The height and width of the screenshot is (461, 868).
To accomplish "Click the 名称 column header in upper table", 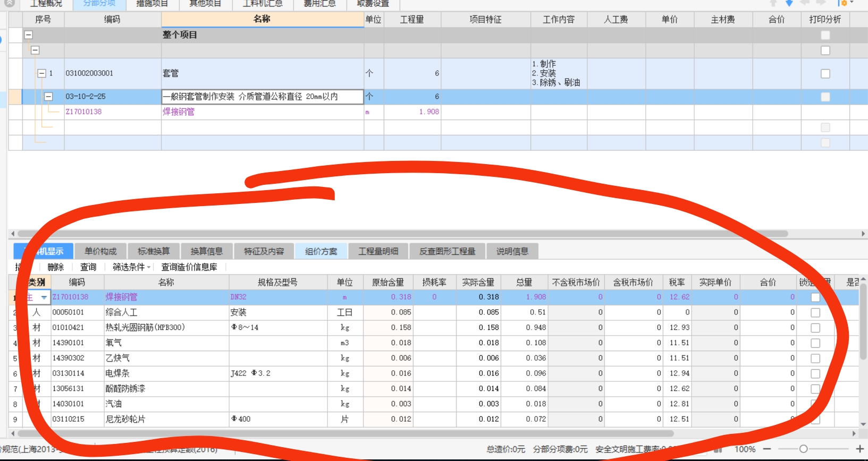I will pyautogui.click(x=262, y=19).
